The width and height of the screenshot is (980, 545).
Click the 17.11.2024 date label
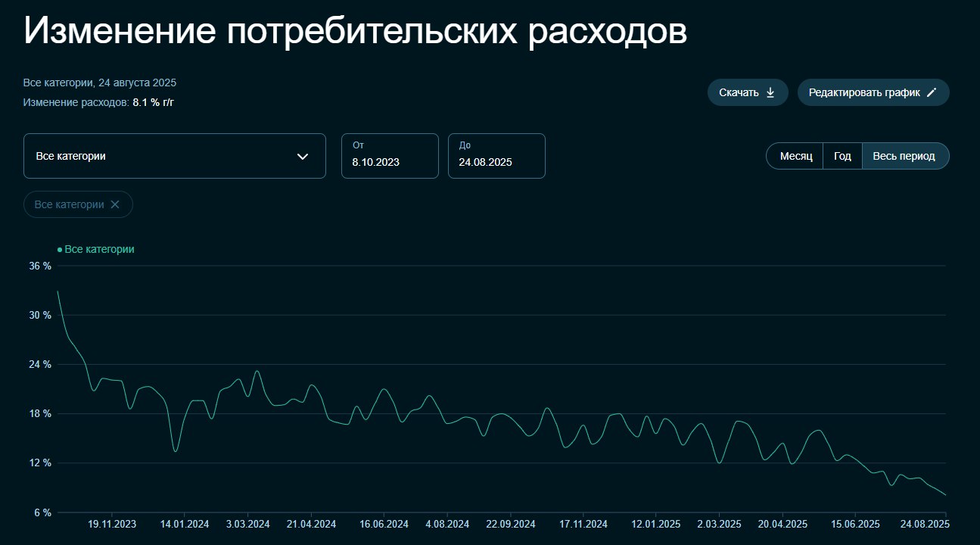coord(583,524)
